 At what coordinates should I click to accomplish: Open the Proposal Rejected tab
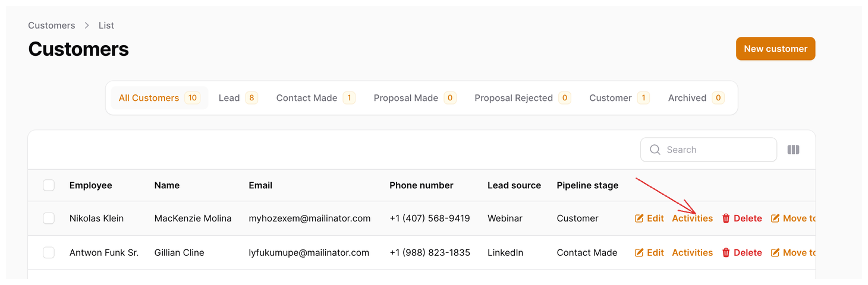click(523, 98)
